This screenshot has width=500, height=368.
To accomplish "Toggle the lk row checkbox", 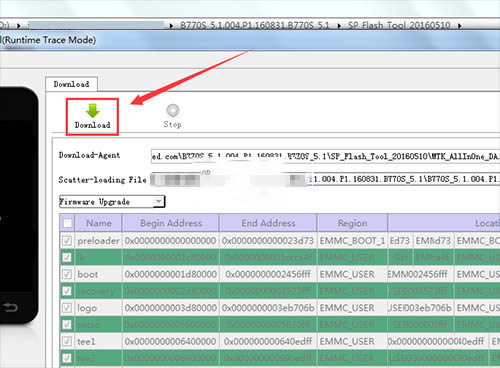I will (x=67, y=257).
